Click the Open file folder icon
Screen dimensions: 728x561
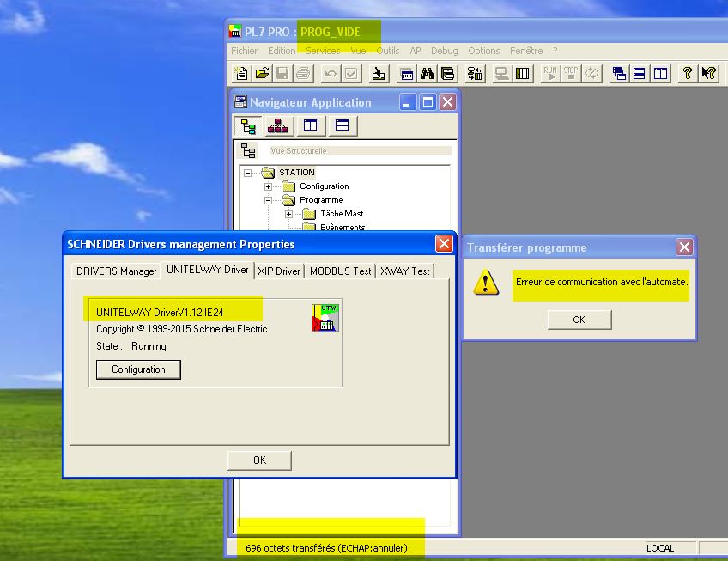pyautogui.click(x=262, y=74)
